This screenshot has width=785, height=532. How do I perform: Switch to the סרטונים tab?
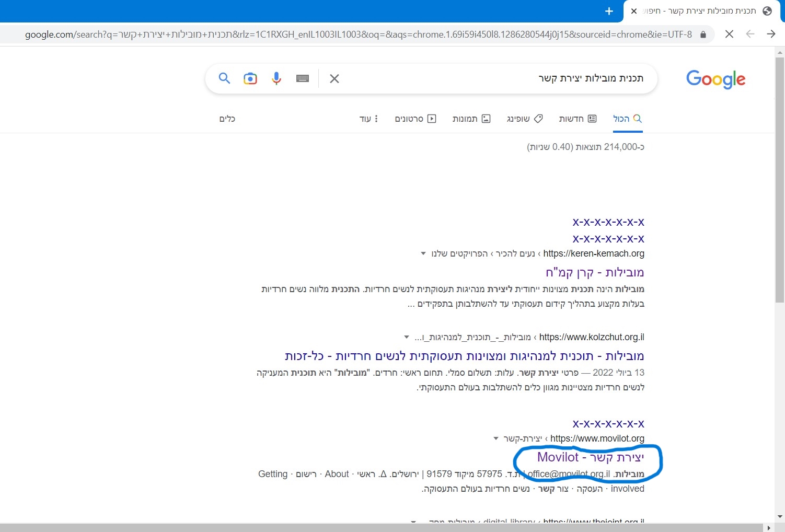pos(415,119)
